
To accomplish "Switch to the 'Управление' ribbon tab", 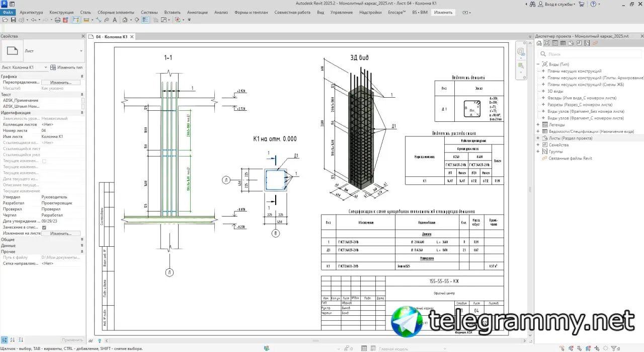I will click(x=342, y=12).
